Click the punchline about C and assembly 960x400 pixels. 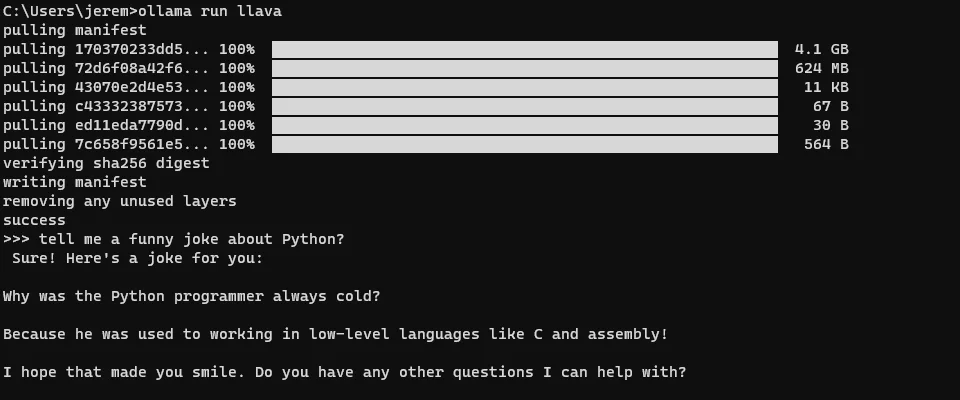[x=335, y=334]
